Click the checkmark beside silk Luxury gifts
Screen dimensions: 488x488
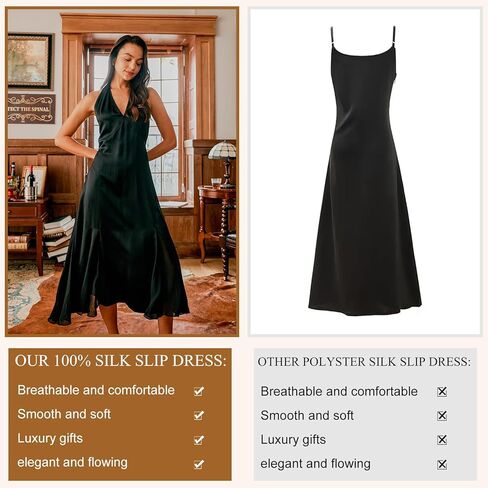(x=199, y=440)
